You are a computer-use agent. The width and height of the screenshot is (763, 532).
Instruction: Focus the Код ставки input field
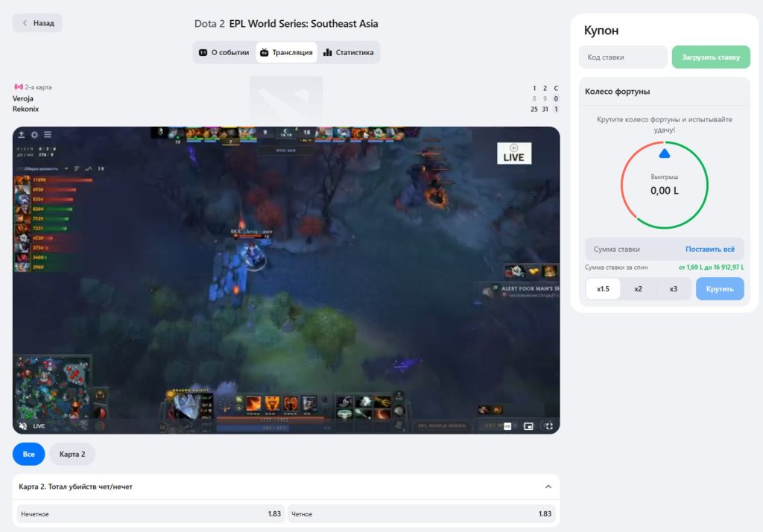tap(624, 57)
